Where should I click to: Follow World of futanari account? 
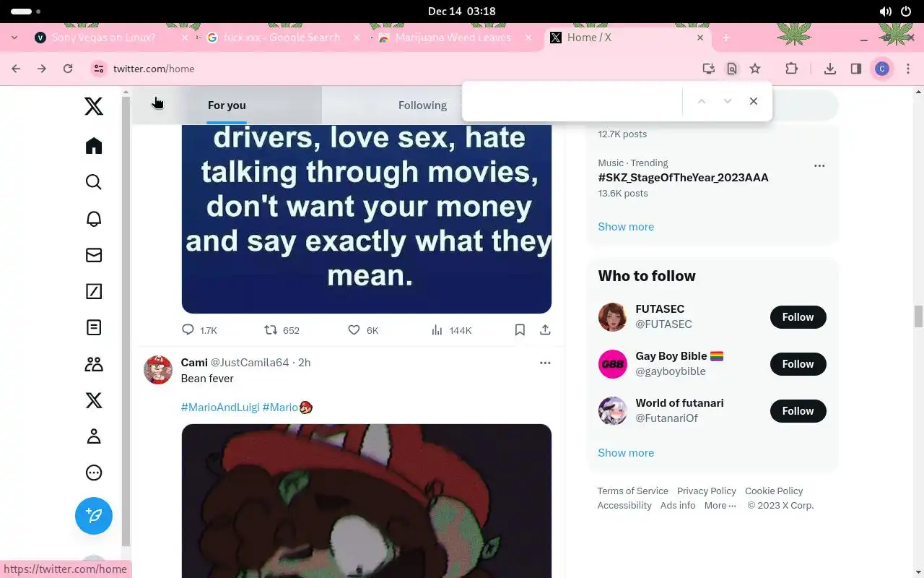798,411
